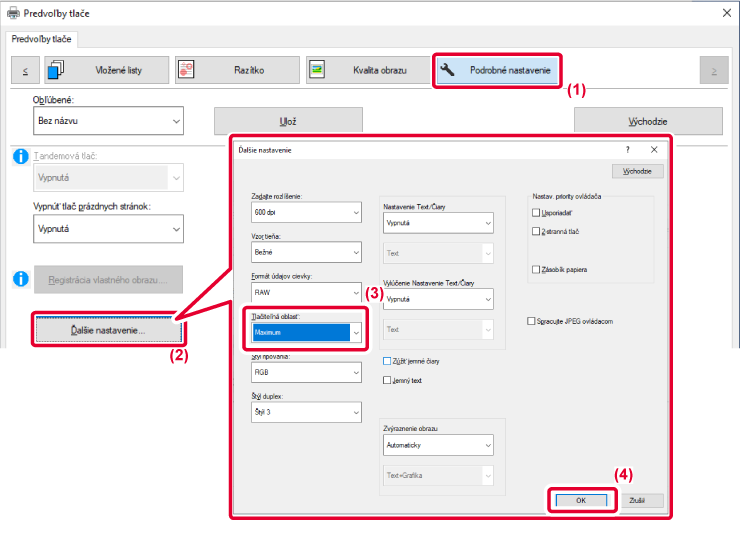Image resolution: width=740 pixels, height=541 pixels.
Task: Enable Spracujte JPEG ovládačom checkbox
Action: point(531,321)
